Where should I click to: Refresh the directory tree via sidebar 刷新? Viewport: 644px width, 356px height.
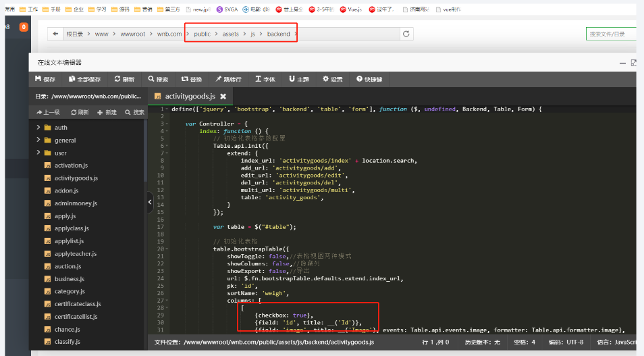80,112
